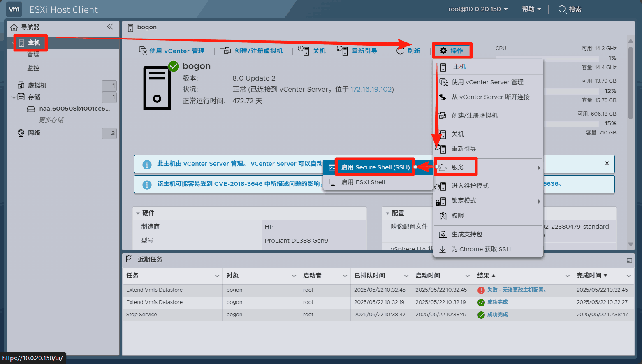Collapse the navigator panel with double-chevron icon
The width and height of the screenshot is (642, 364).
coord(110,27)
